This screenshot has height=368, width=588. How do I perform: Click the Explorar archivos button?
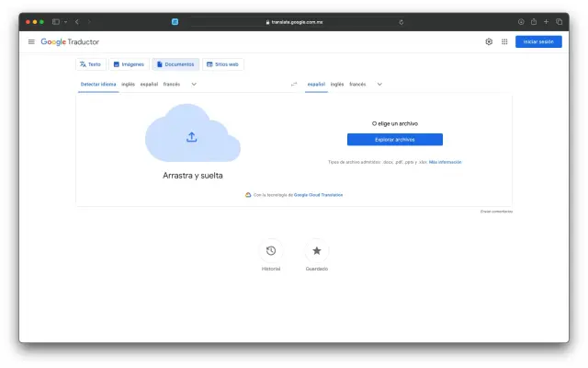395,140
